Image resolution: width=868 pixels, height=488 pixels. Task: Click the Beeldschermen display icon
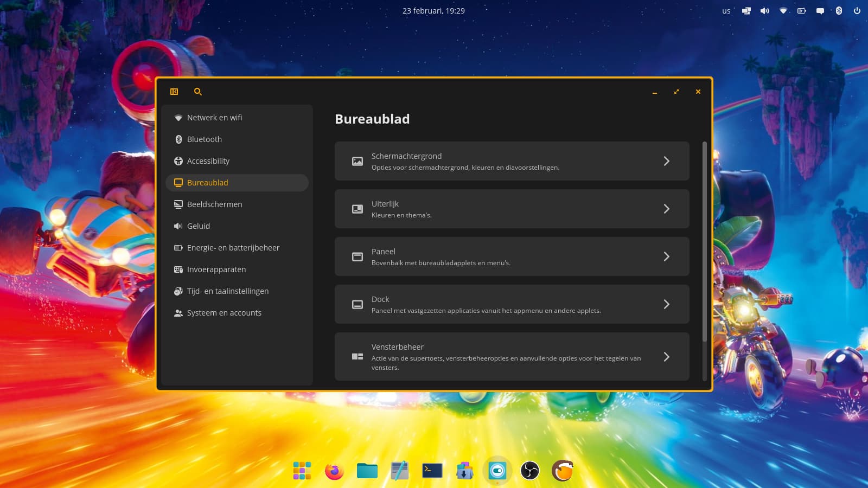point(178,204)
